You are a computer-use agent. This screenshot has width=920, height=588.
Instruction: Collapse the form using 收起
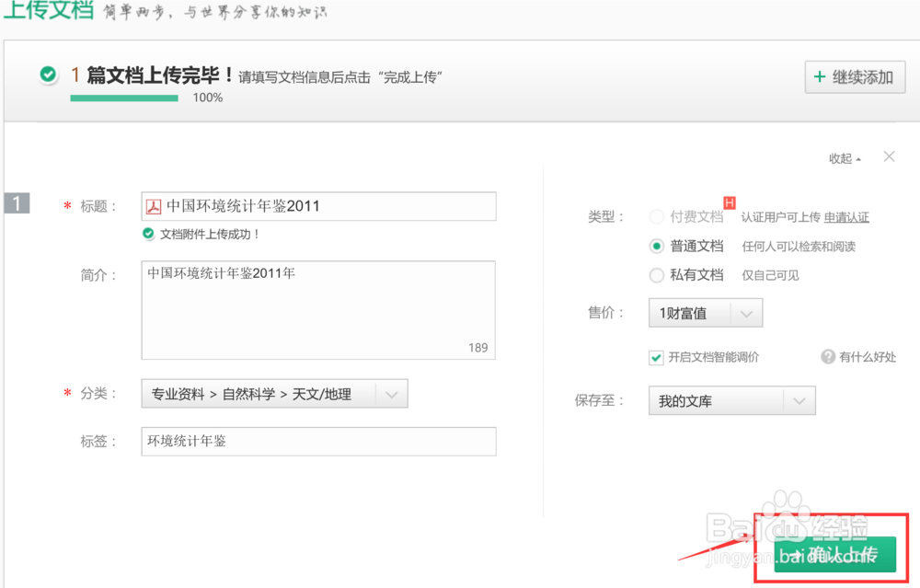click(x=845, y=158)
